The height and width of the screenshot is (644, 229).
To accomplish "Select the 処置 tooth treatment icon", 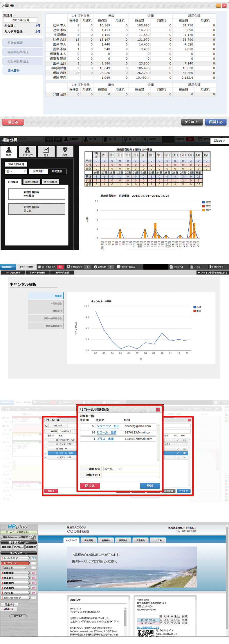I will (x=65, y=151).
